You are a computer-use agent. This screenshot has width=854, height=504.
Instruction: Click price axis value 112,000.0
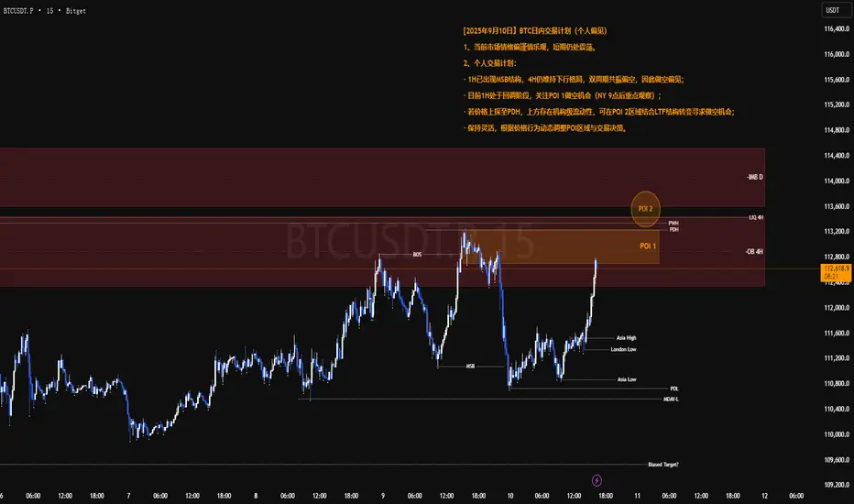(x=838, y=308)
